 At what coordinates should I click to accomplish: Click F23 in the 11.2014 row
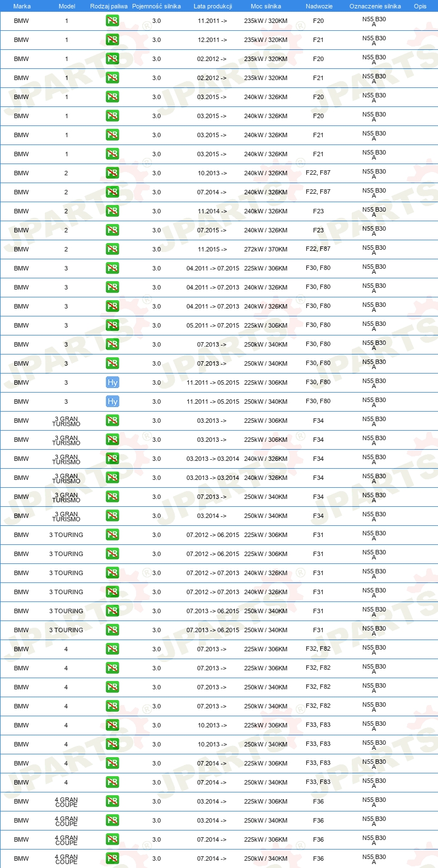coord(319,211)
